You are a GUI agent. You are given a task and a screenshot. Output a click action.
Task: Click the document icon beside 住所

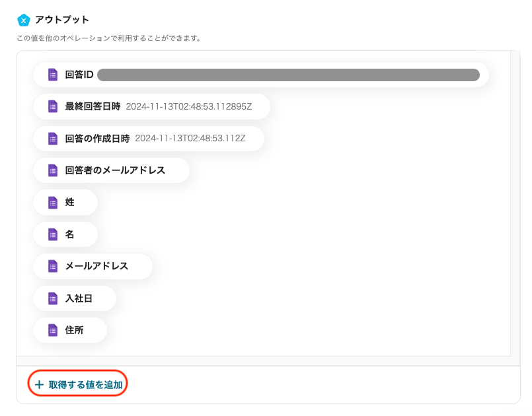coord(52,330)
